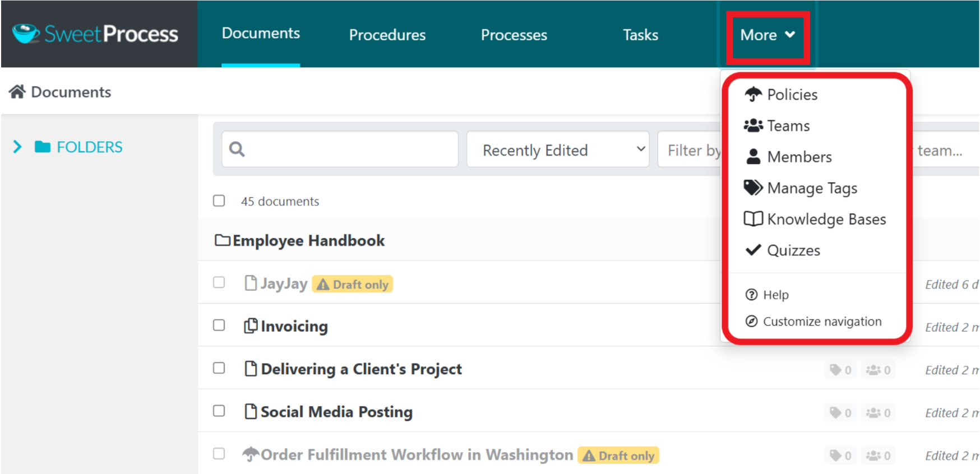The image size is (980, 474).
Task: Expand the FOLDERS tree chevron
Action: click(x=17, y=147)
